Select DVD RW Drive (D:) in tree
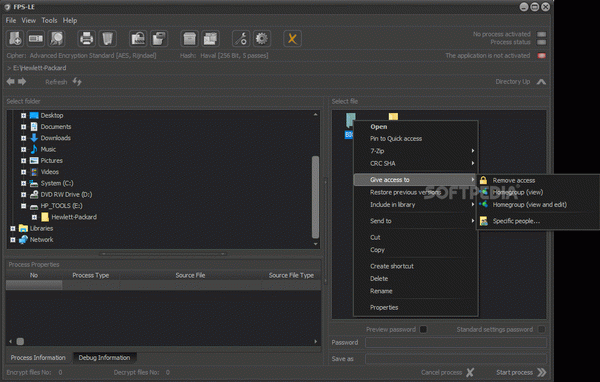This screenshot has height=382, width=600. [66, 194]
